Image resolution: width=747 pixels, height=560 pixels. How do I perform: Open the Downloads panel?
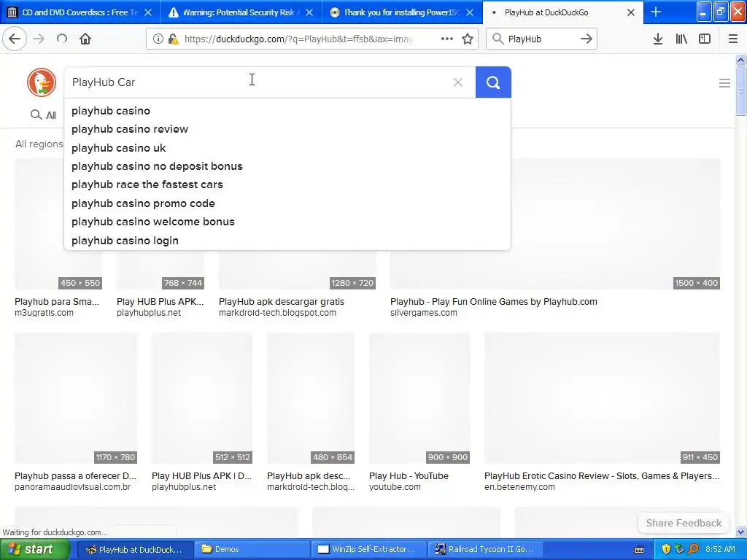(658, 39)
